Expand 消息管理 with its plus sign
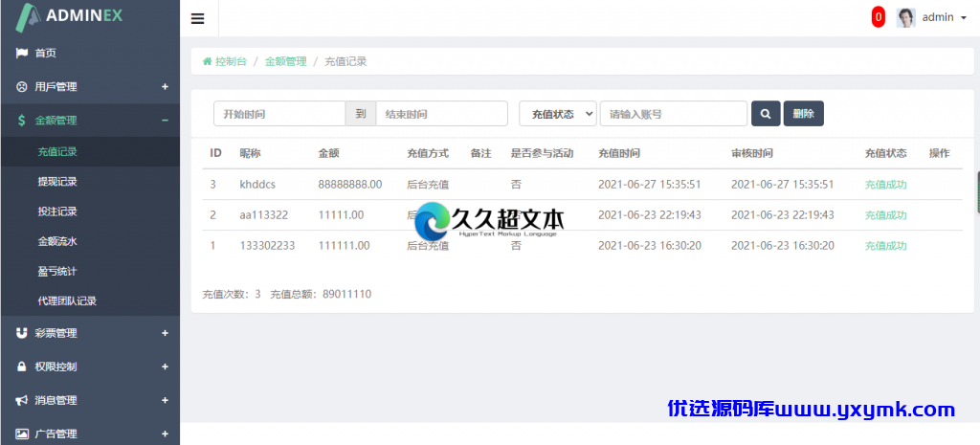980x445 pixels. pyautogui.click(x=165, y=400)
